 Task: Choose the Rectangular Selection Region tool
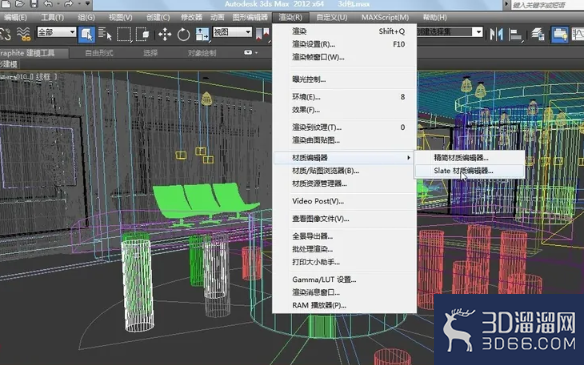coord(124,34)
